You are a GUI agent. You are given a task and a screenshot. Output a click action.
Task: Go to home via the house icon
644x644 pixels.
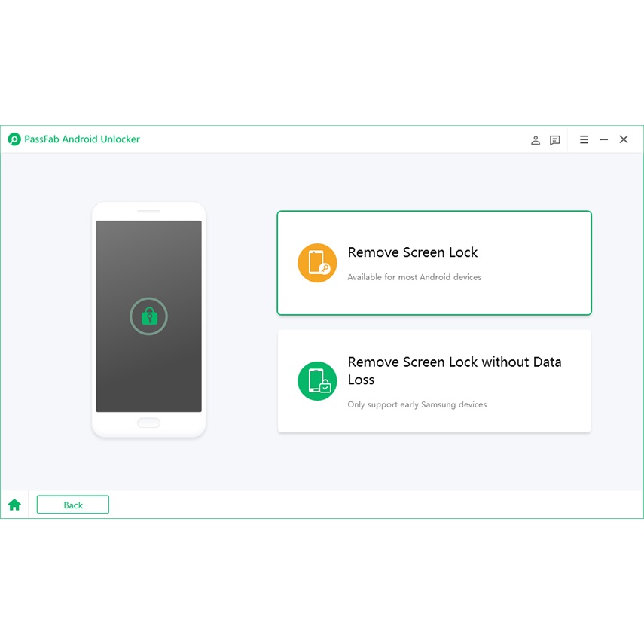tap(14, 505)
